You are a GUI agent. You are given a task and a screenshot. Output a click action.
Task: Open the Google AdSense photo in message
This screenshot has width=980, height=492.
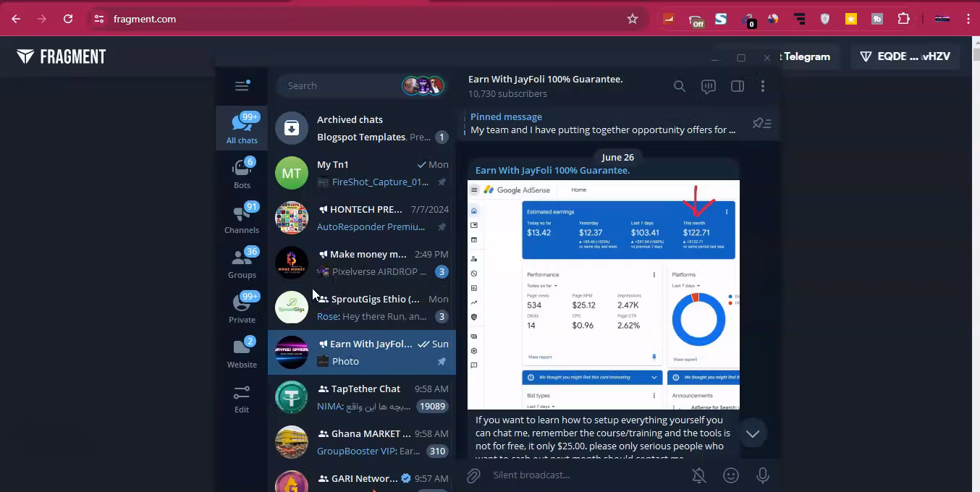(604, 294)
